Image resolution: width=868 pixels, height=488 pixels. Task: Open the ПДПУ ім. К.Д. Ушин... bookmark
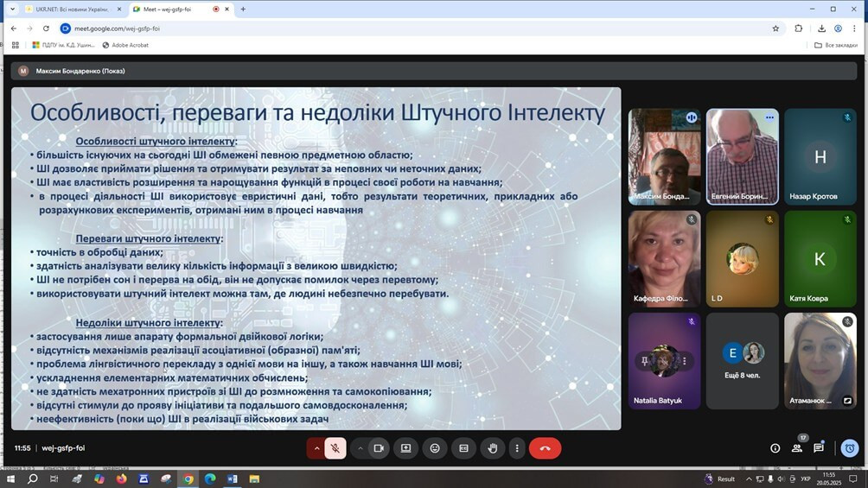[x=64, y=45]
